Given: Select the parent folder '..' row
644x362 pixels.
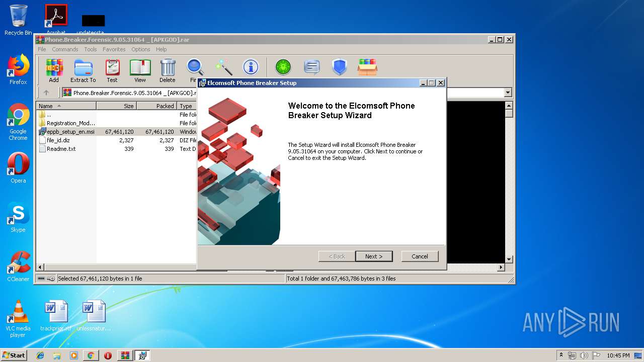Looking at the screenshot, I should [x=117, y=115].
